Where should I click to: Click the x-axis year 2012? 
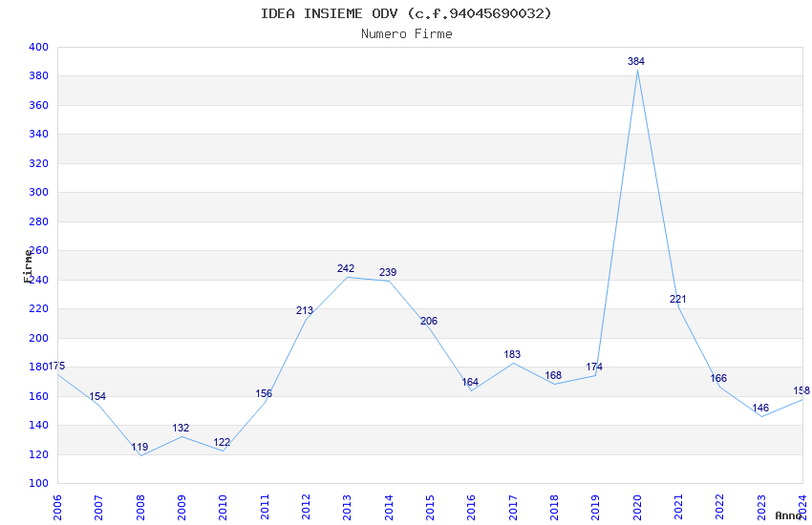pyautogui.click(x=306, y=507)
